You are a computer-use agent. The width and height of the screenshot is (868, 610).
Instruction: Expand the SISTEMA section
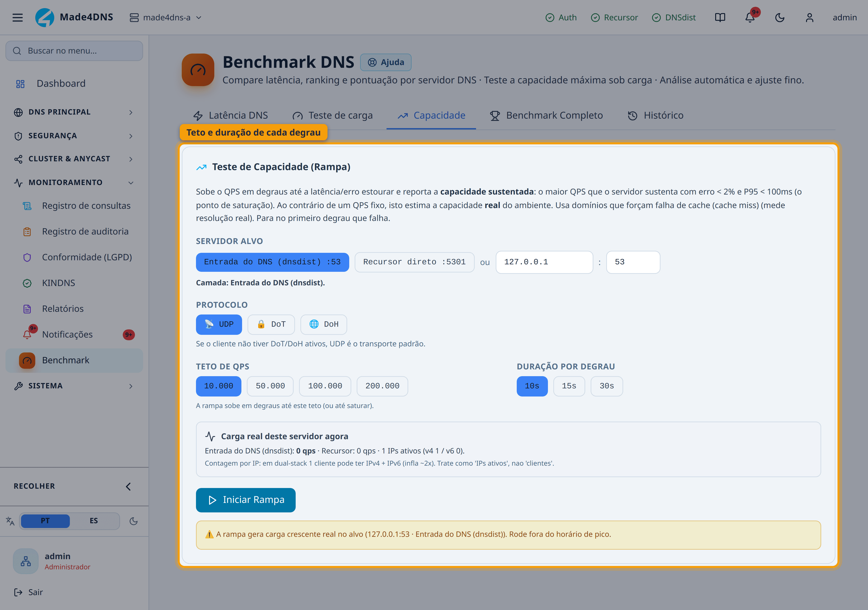74,386
